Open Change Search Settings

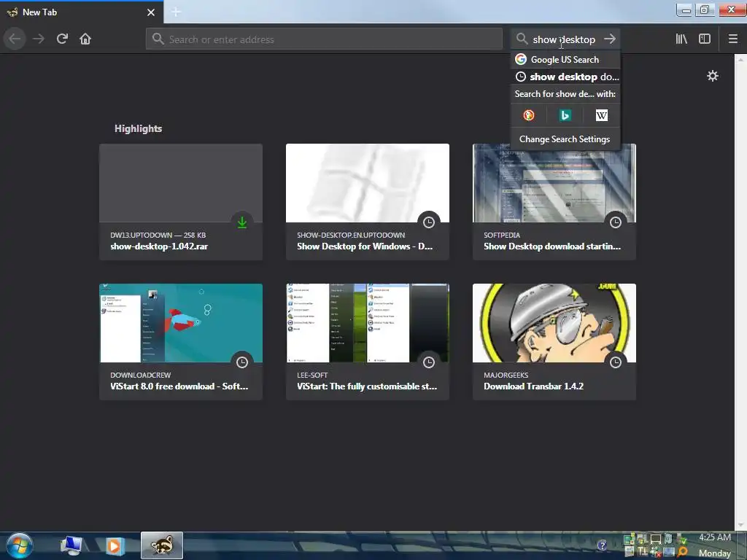click(565, 139)
